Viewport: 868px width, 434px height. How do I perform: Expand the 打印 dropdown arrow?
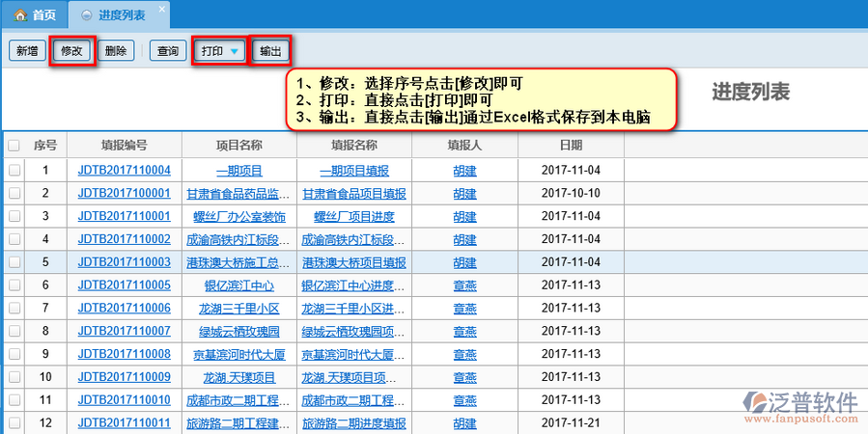pyautogui.click(x=234, y=51)
